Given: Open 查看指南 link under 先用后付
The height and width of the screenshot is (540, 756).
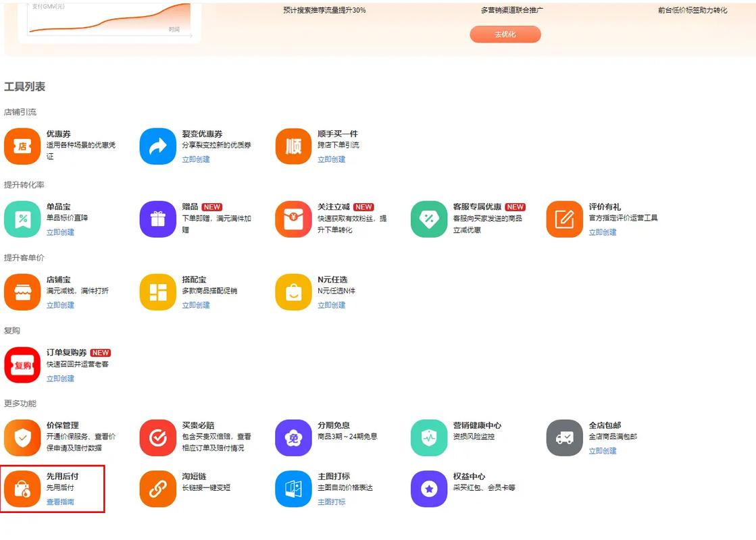Looking at the screenshot, I should pyautogui.click(x=60, y=502).
